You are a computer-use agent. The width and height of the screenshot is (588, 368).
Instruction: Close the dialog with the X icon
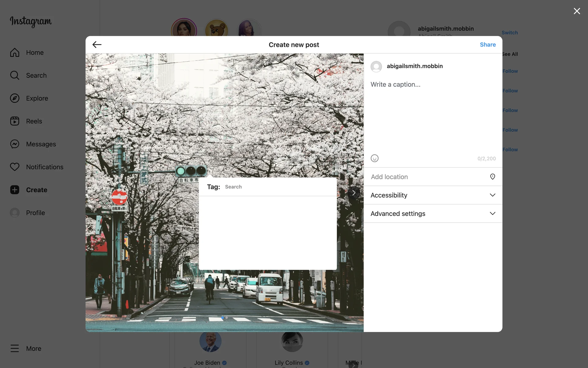(x=577, y=11)
